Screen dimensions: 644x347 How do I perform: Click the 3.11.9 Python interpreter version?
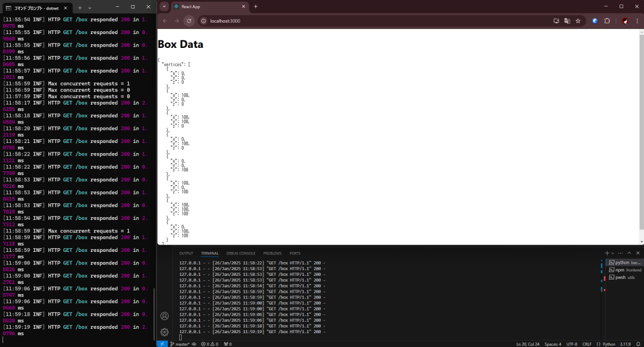(625, 344)
